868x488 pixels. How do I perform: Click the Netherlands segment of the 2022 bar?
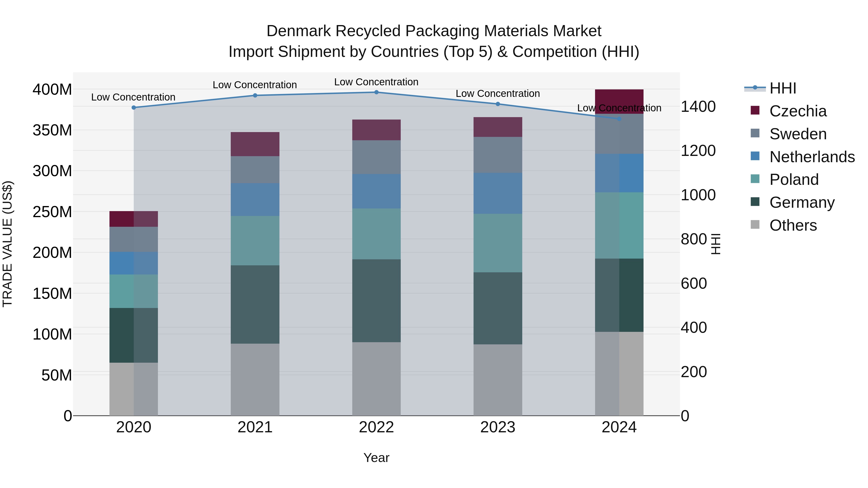tap(376, 191)
